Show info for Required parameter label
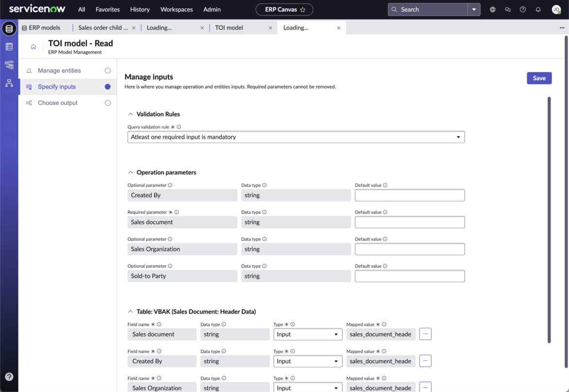This screenshot has width=569, height=392. tap(177, 212)
